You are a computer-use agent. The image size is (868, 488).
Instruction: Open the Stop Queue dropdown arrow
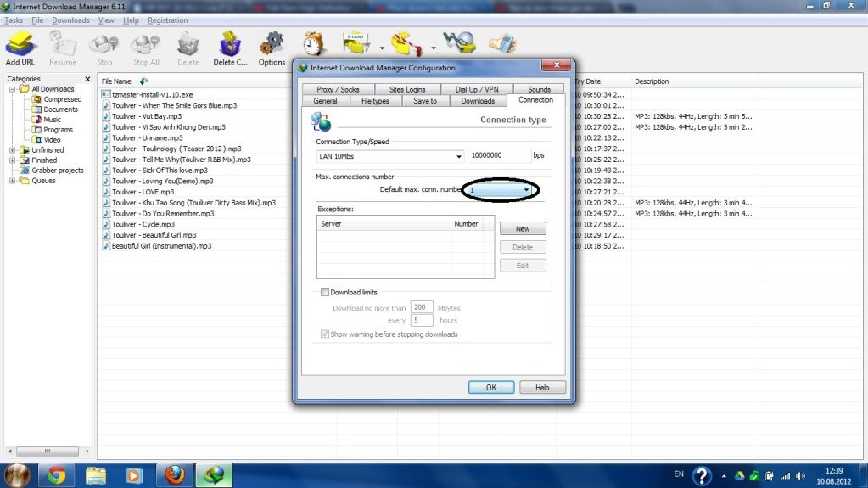pos(434,48)
